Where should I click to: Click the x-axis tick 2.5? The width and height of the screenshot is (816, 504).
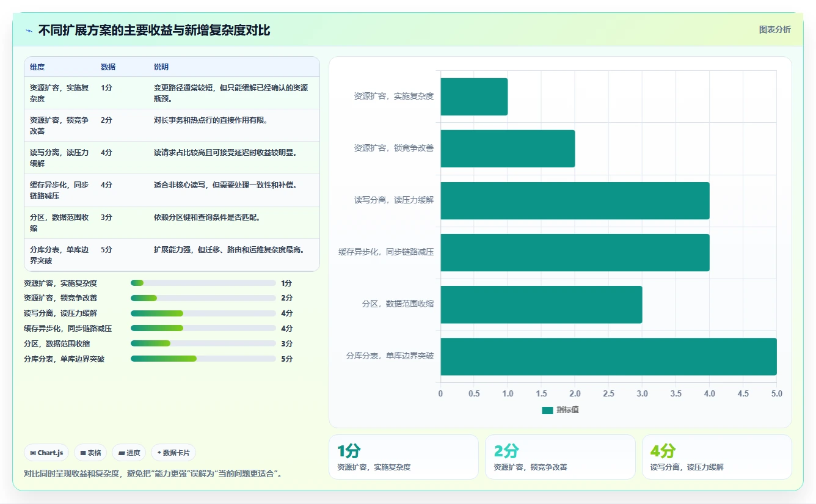pyautogui.click(x=608, y=394)
